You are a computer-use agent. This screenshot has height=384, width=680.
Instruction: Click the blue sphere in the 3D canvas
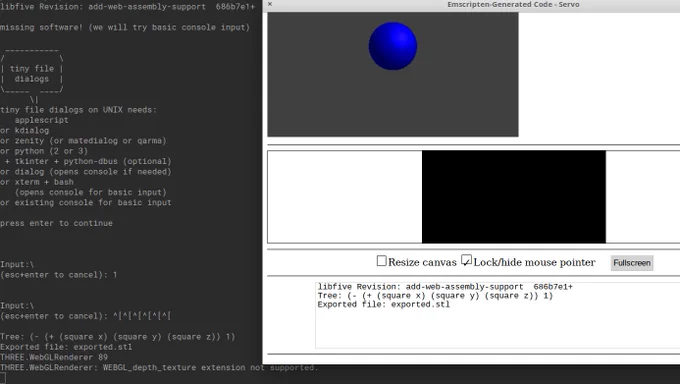393,46
